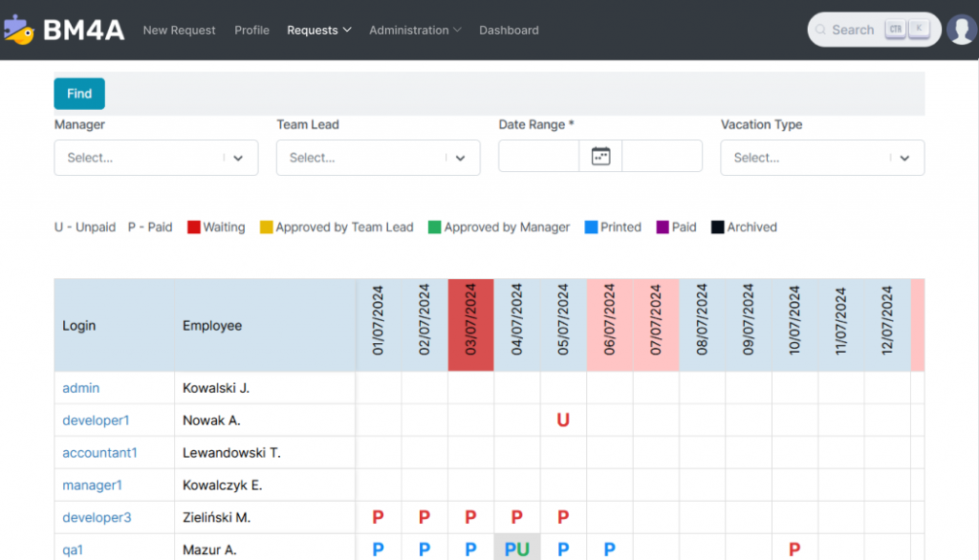Click employee name Lewandowski T.

[231, 453]
